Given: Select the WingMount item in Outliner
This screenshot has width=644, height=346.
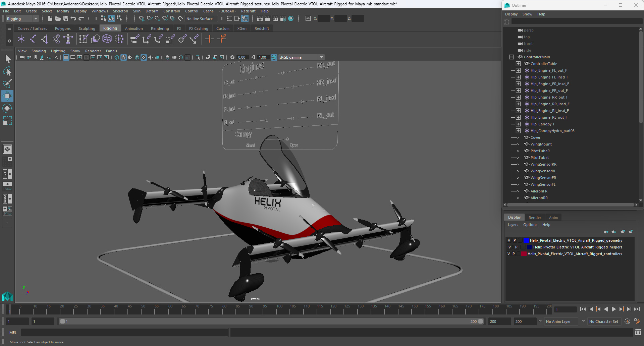Looking at the screenshot, I should [x=541, y=144].
